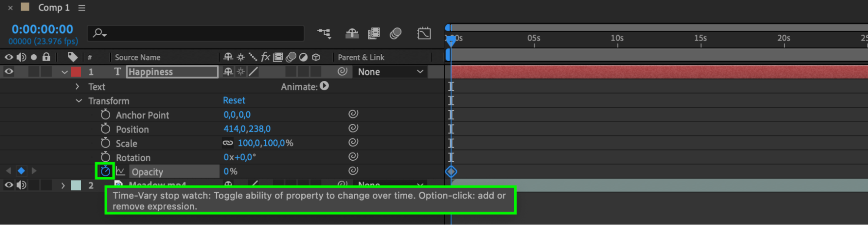This screenshot has height=225, width=868.
Task: Hide the Meadow.mp4 layer video
Action: point(9,185)
